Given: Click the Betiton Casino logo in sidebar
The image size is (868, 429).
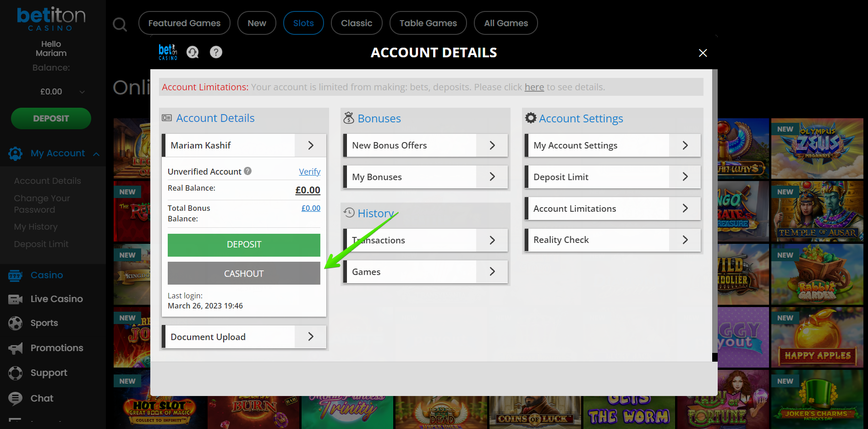Looking at the screenshot, I should pyautogui.click(x=51, y=19).
